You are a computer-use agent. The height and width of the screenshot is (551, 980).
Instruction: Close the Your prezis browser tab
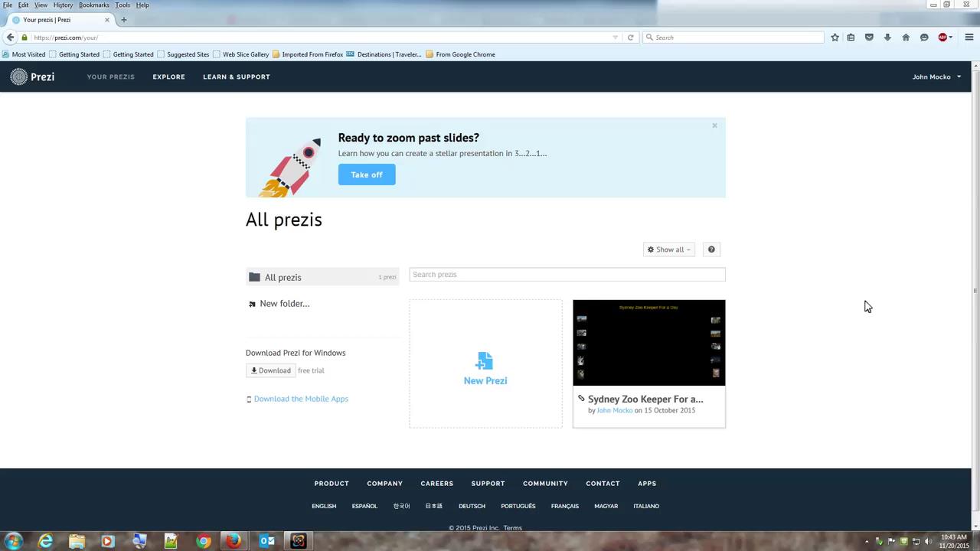point(106,20)
